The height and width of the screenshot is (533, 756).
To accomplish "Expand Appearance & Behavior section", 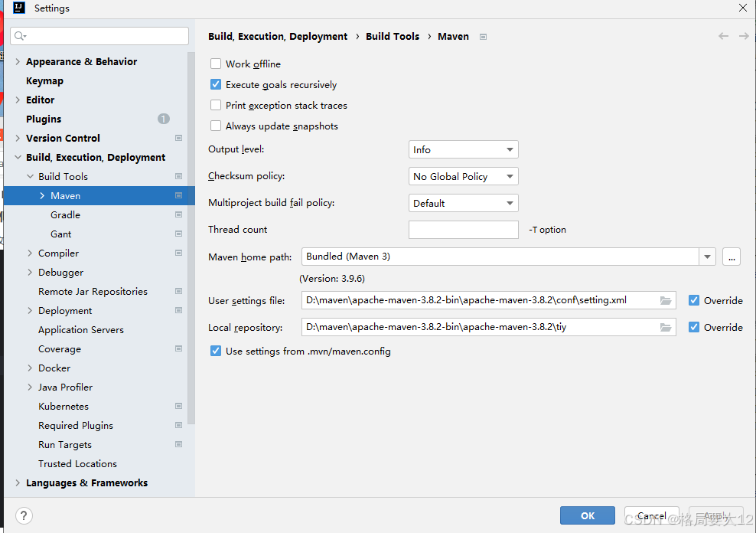I will coord(18,61).
